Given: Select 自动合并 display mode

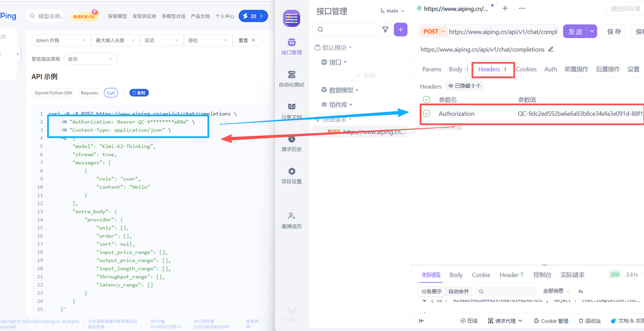Looking at the screenshot, I should (458, 291).
